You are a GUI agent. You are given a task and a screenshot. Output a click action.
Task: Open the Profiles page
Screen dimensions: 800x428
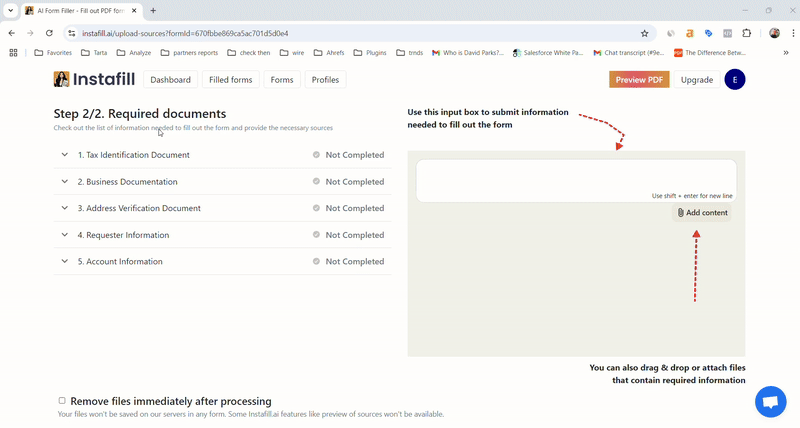click(325, 80)
